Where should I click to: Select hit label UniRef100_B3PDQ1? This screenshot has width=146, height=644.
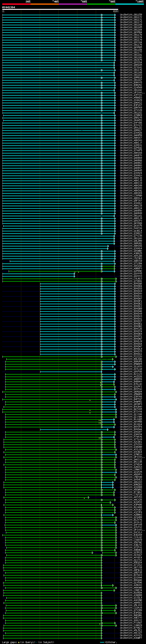pyautogui.click(x=131, y=613)
